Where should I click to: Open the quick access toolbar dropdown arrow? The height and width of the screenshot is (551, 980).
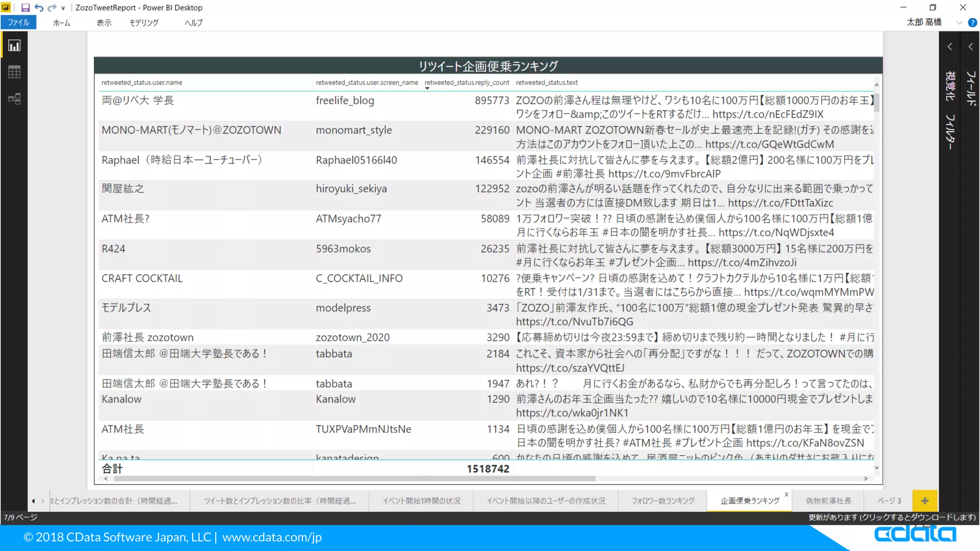point(63,8)
